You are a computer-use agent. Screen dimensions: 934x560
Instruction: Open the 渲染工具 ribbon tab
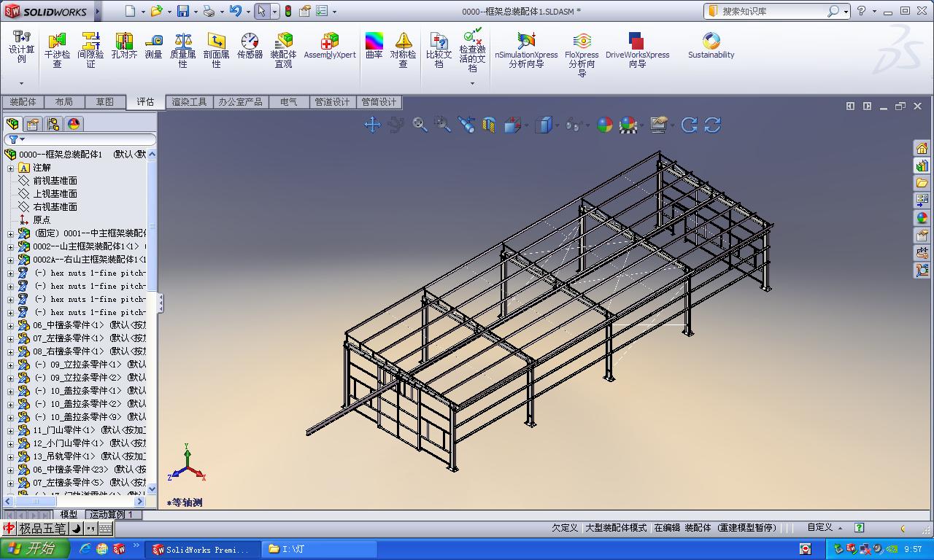pyautogui.click(x=190, y=102)
